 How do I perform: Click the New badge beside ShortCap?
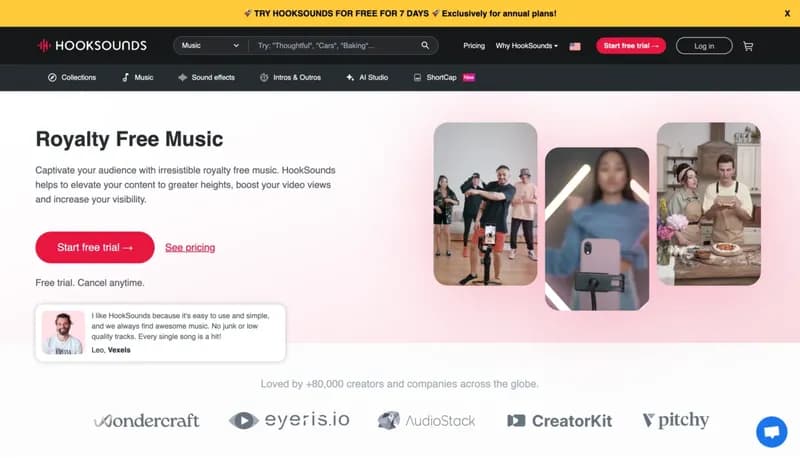coord(468,78)
